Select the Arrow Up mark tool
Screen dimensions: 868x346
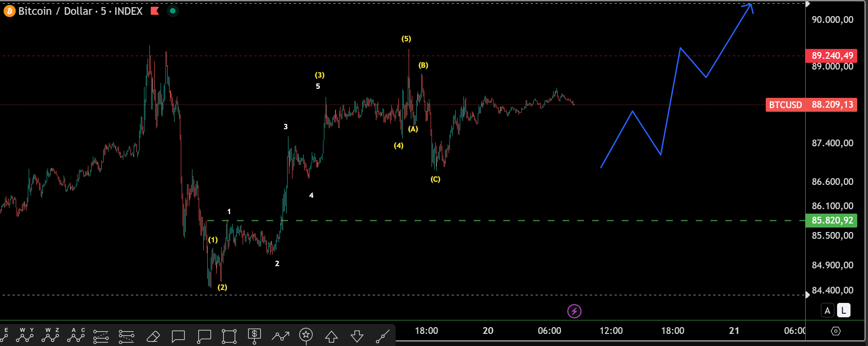(331, 336)
